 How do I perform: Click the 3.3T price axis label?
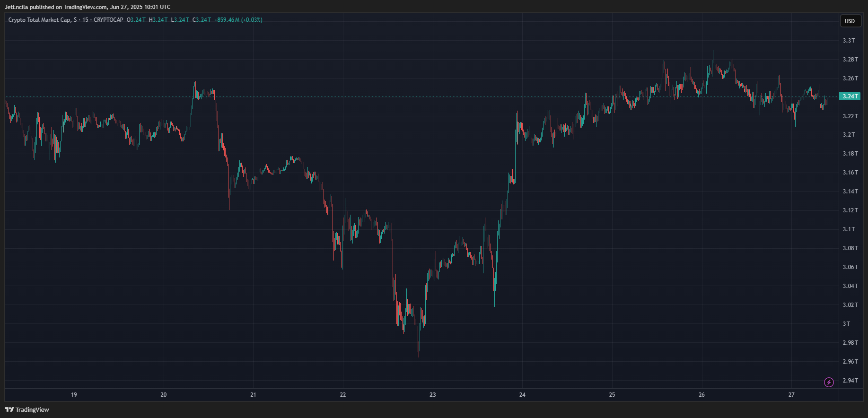(x=849, y=41)
